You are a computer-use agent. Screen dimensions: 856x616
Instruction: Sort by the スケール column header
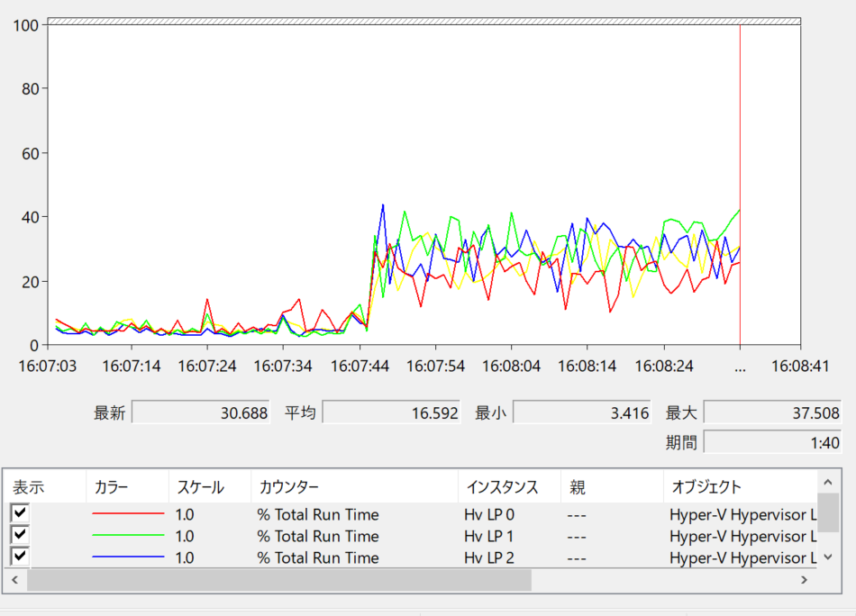(210, 486)
